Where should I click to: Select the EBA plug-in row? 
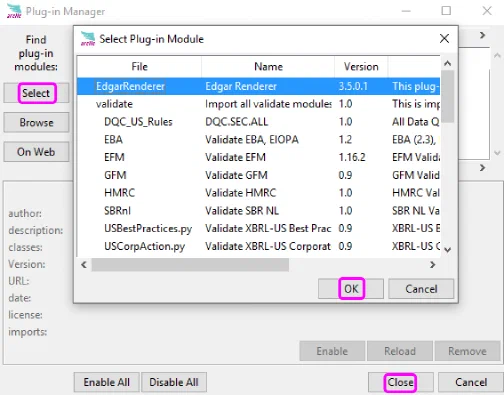(x=259, y=139)
